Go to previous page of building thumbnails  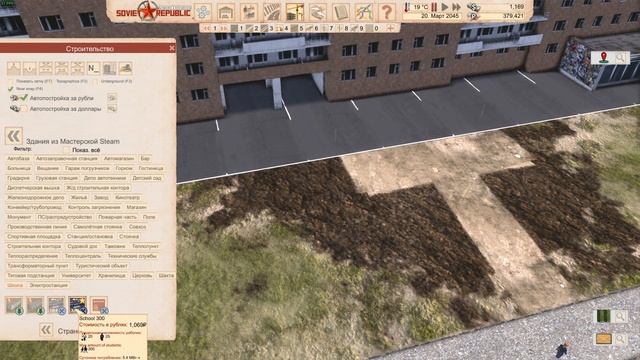click(x=46, y=330)
